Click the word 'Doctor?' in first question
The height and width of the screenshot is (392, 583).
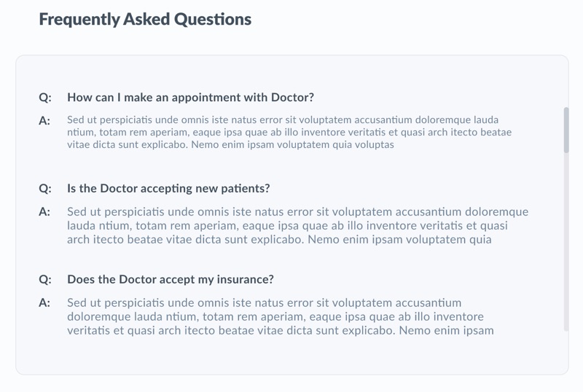(x=292, y=98)
